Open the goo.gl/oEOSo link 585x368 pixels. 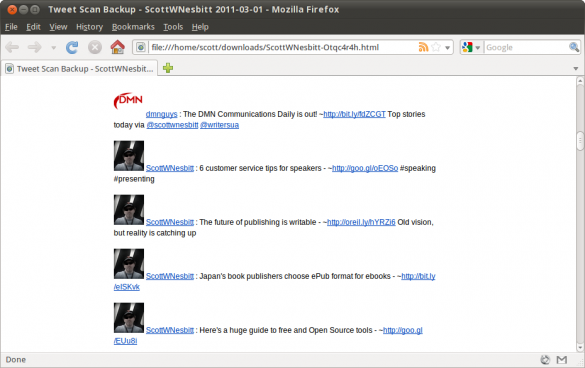(x=365, y=168)
